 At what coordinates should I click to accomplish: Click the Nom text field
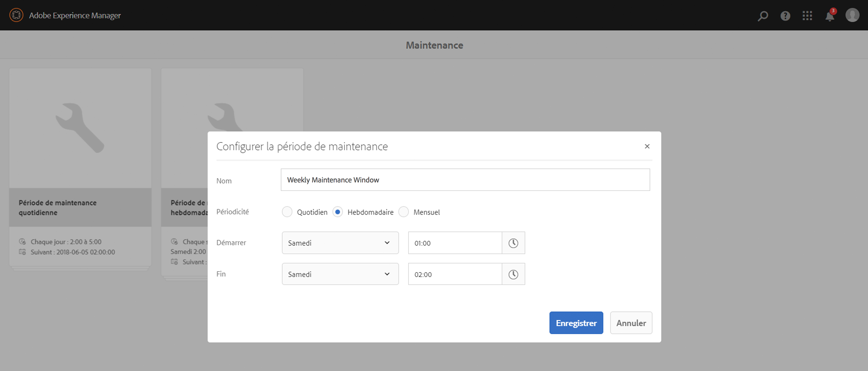pyautogui.click(x=465, y=180)
